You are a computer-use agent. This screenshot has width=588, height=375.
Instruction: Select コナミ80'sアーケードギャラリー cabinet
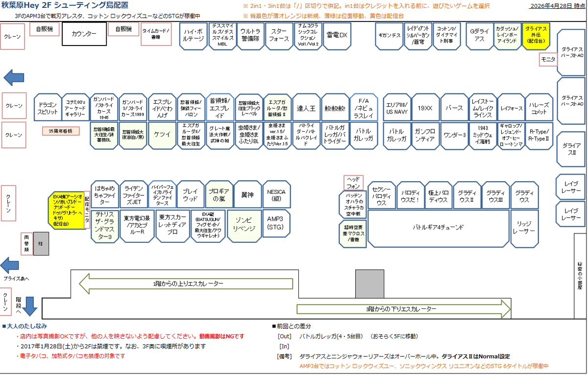[x=76, y=108]
